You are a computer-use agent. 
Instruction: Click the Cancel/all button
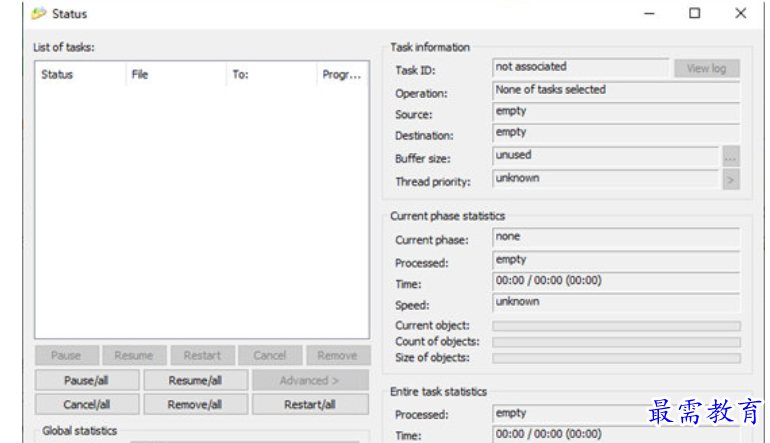point(87,404)
